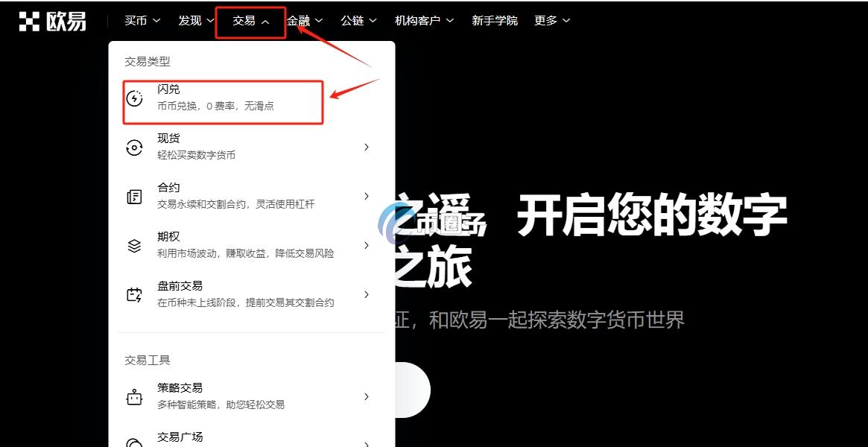The height and width of the screenshot is (447, 868).
Task: Click the 欧易 OKX logo icon
Action: (30, 20)
